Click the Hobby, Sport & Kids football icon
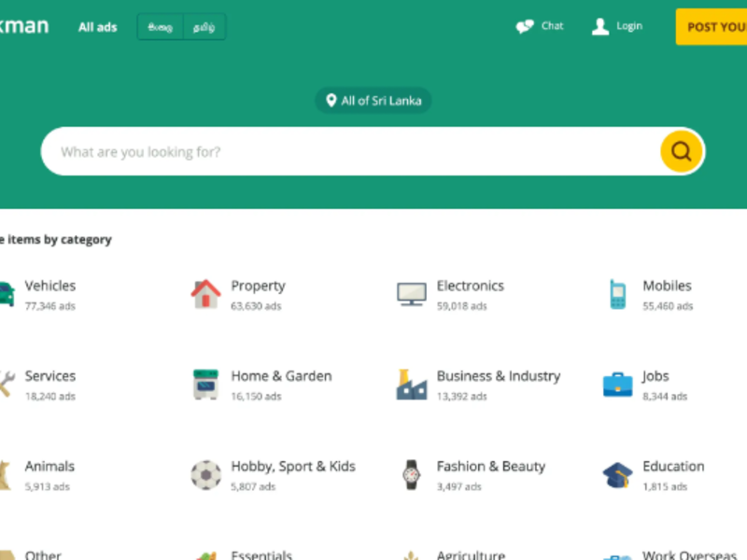This screenshot has height=560, width=747. (x=205, y=474)
